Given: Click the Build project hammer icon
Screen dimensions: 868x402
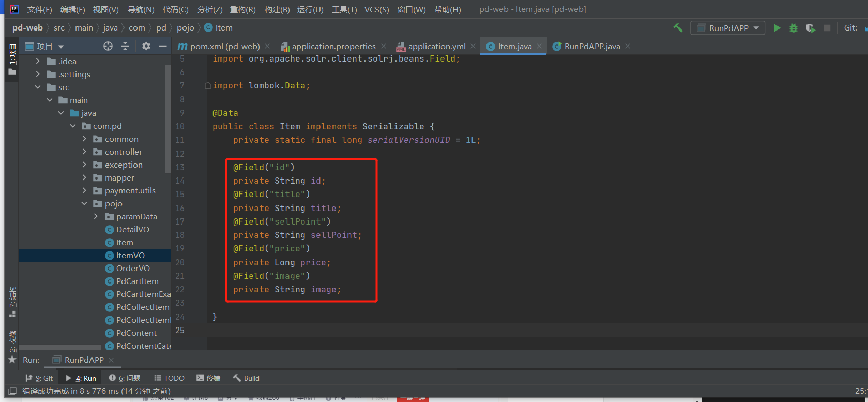Looking at the screenshot, I should 678,28.
